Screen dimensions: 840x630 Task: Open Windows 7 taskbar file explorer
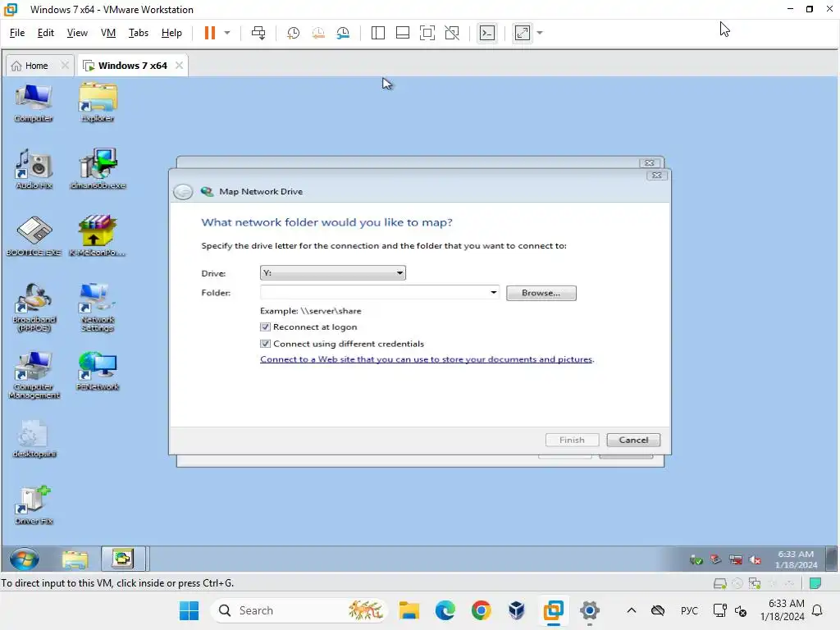pos(75,559)
